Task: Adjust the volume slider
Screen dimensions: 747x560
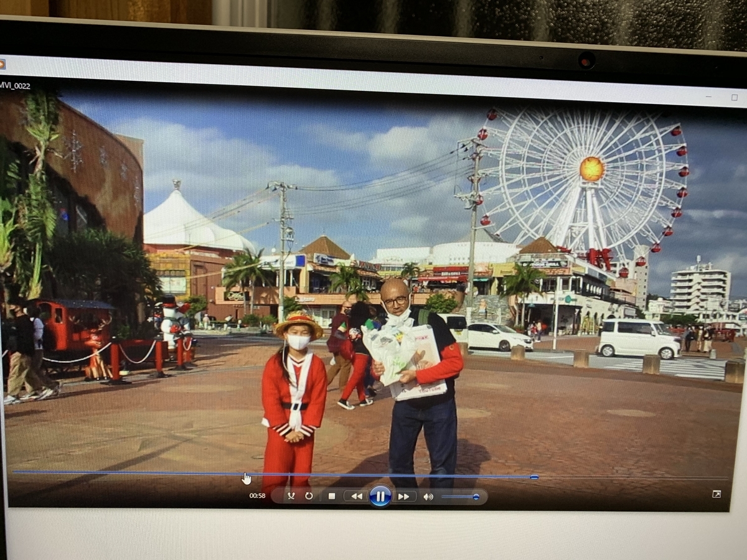Action: pos(461,497)
